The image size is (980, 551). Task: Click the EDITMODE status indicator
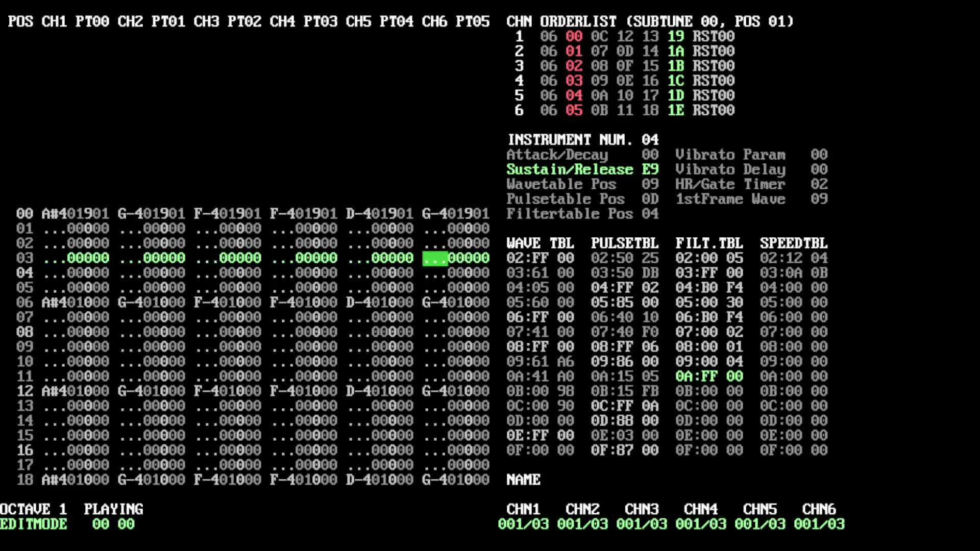[34, 524]
